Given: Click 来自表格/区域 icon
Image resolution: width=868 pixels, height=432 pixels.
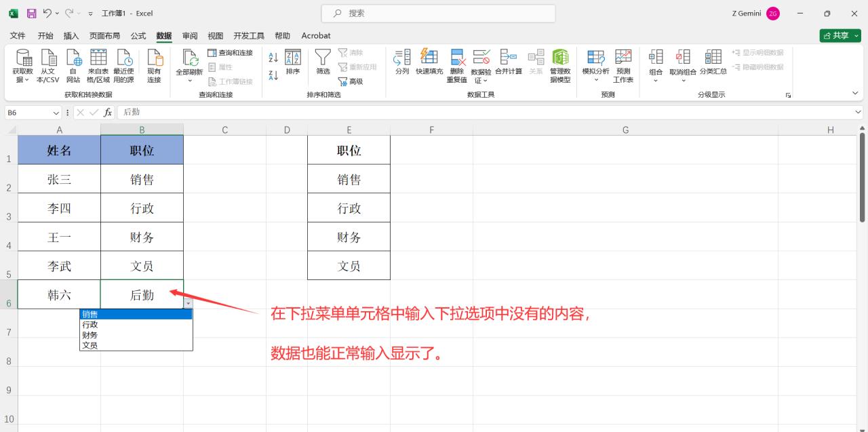Looking at the screenshot, I should pyautogui.click(x=98, y=66).
